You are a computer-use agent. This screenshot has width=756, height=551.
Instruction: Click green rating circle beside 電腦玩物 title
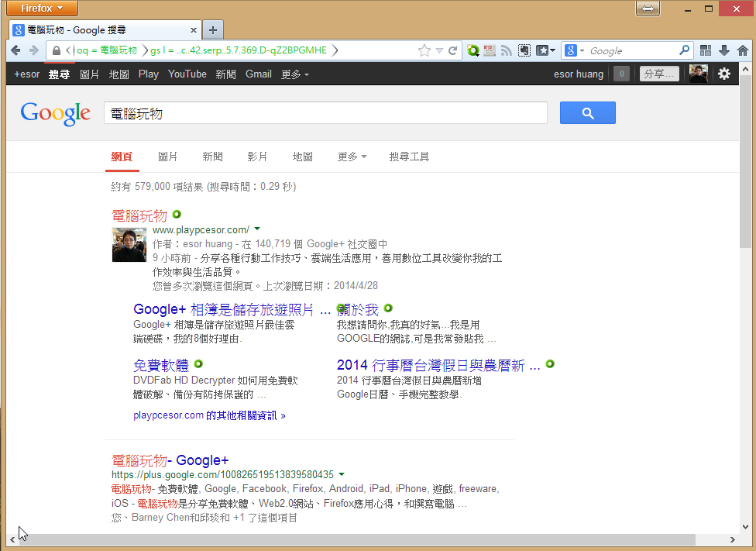(177, 214)
